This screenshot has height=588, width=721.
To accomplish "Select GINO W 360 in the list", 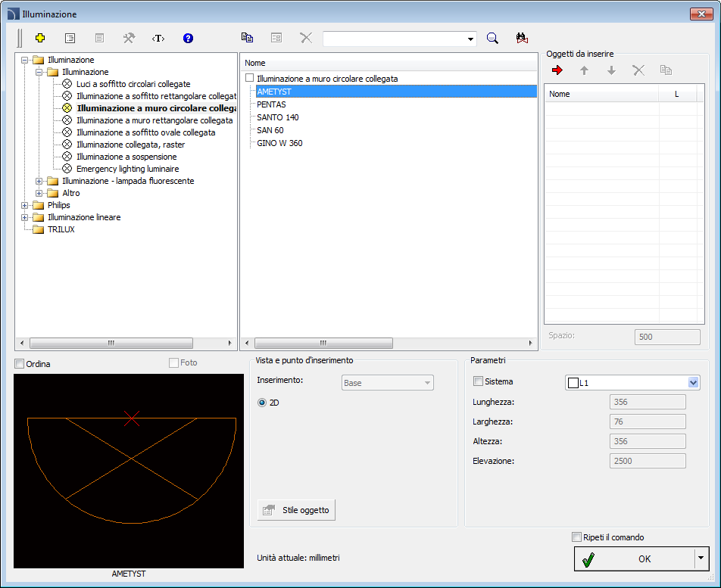I will 279,143.
